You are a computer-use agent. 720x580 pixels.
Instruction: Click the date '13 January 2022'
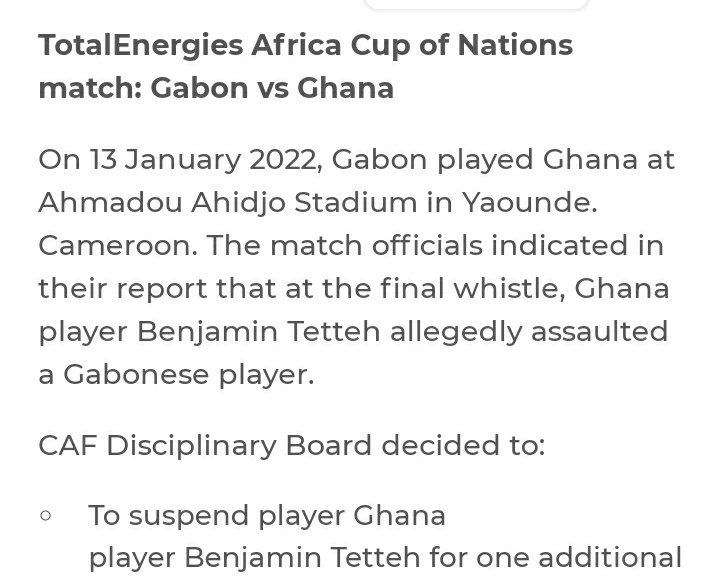[x=202, y=161]
